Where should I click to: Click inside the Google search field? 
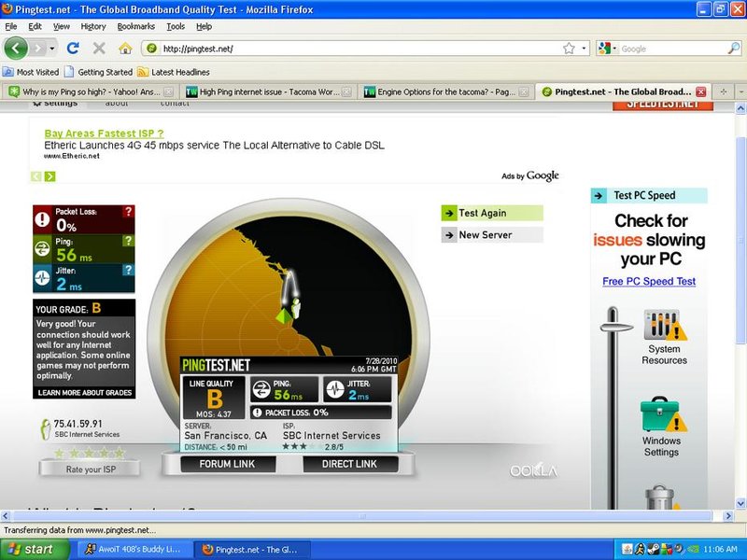(x=672, y=49)
